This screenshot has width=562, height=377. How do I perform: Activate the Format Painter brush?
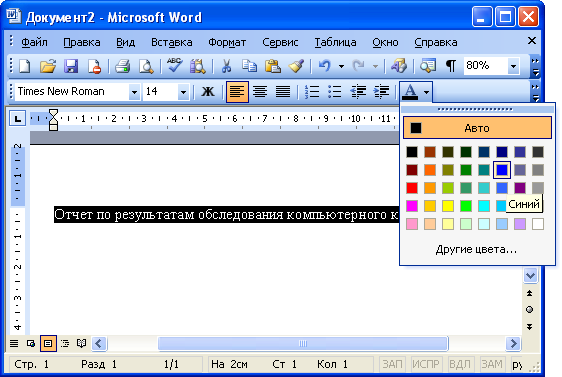(296, 66)
